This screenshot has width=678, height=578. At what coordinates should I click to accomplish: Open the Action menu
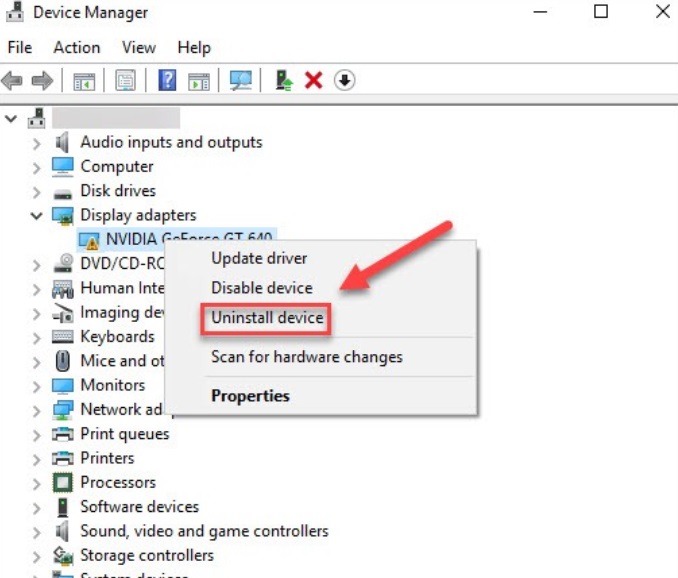(x=77, y=47)
